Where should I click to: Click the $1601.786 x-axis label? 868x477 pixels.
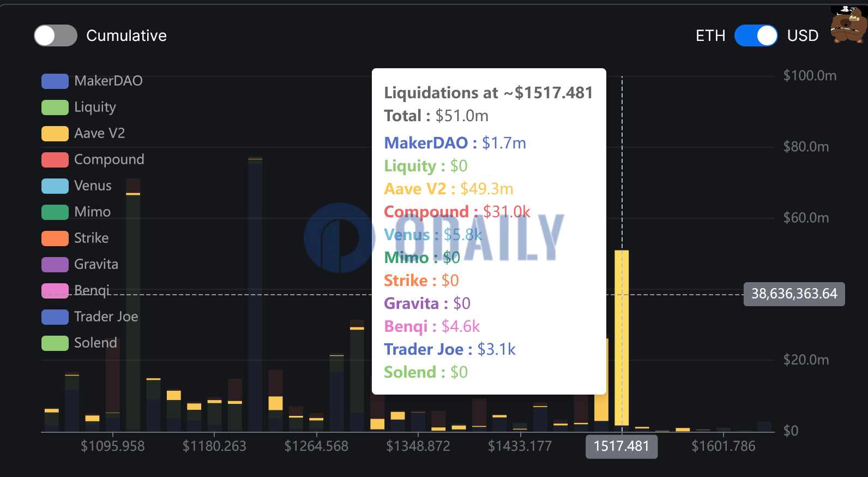click(724, 446)
